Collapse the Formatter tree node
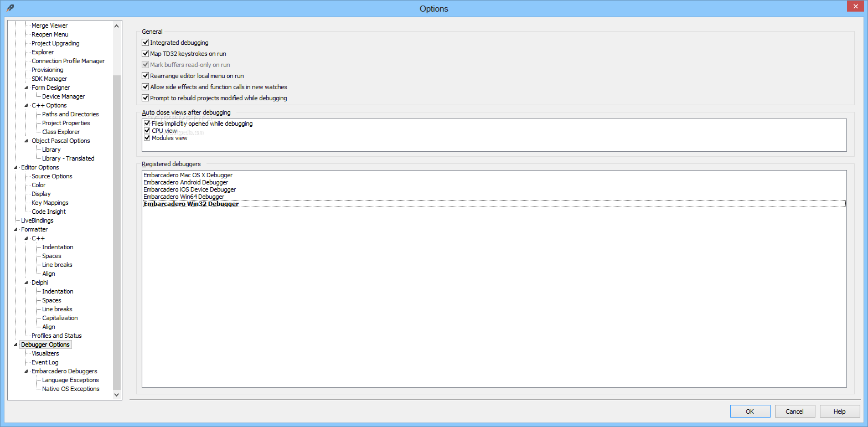Viewport: 868px width, 427px height. click(x=15, y=229)
